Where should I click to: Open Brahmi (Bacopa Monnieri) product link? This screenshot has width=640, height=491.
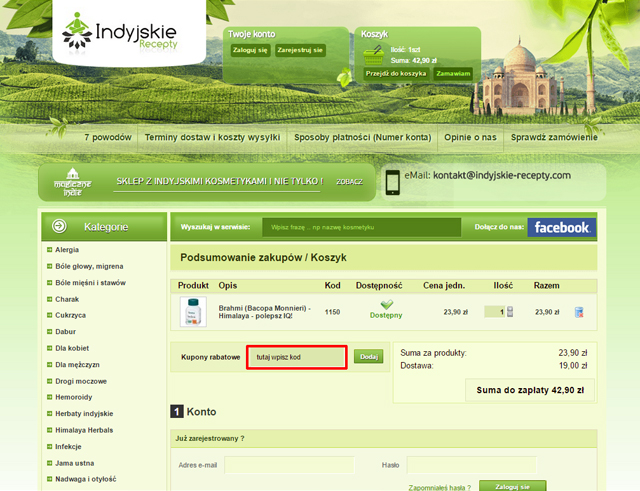click(264, 312)
